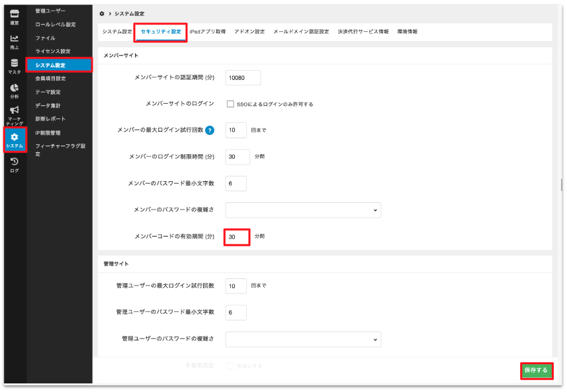567x392 pixels.
Task: Switch to the アドオン設定 tab
Action: coord(249,32)
